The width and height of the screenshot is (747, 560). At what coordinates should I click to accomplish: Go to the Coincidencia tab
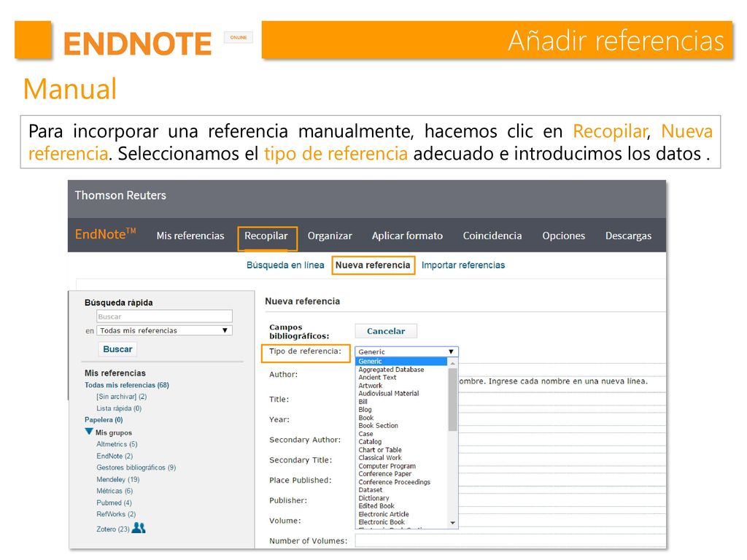tap(492, 236)
